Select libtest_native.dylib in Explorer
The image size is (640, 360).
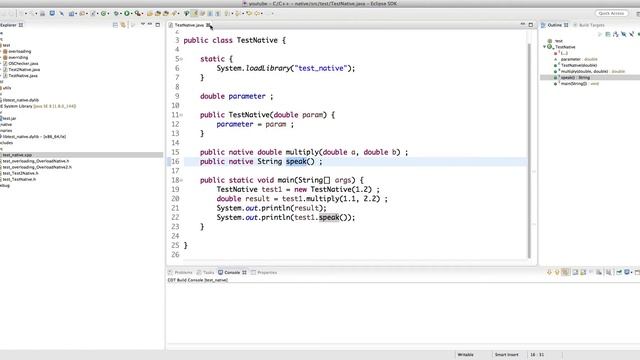[x=20, y=100]
